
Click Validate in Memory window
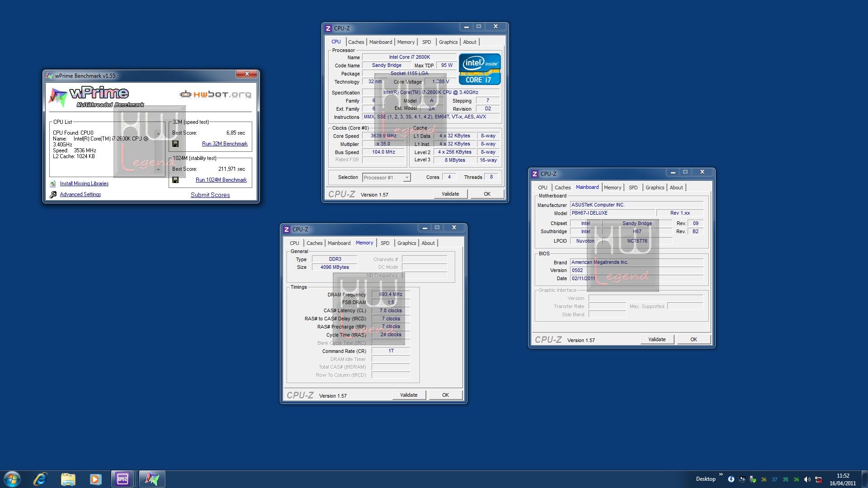tap(409, 395)
